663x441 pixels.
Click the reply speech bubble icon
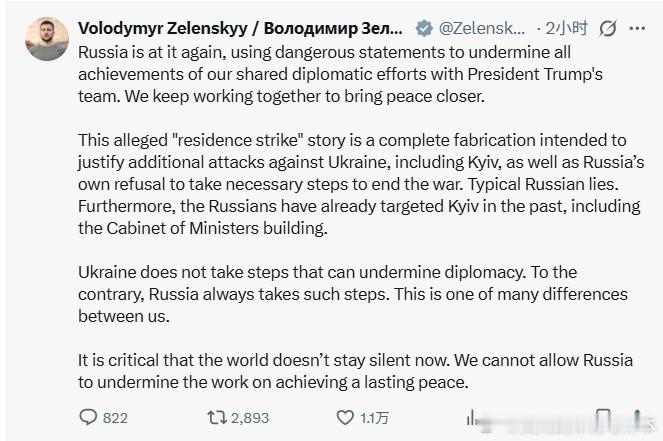click(88, 417)
